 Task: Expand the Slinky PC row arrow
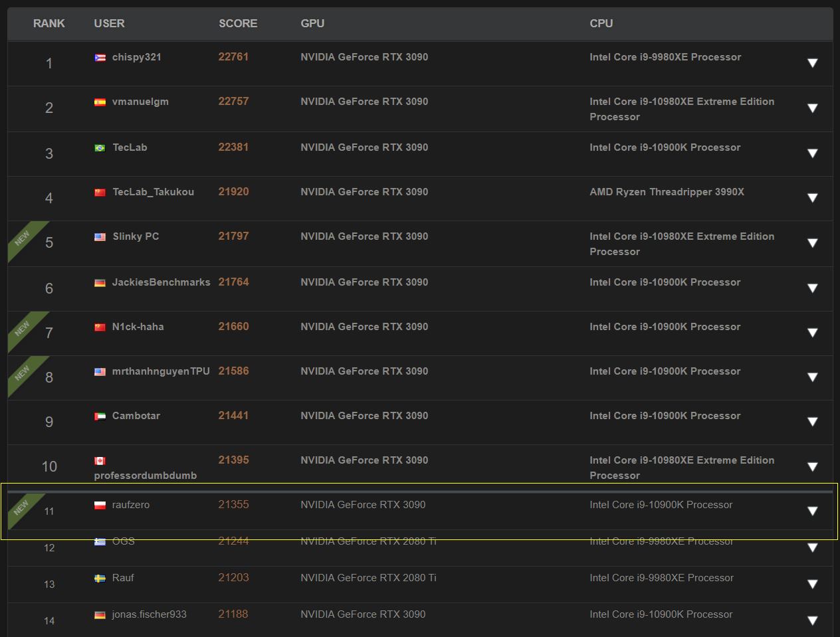coord(812,243)
